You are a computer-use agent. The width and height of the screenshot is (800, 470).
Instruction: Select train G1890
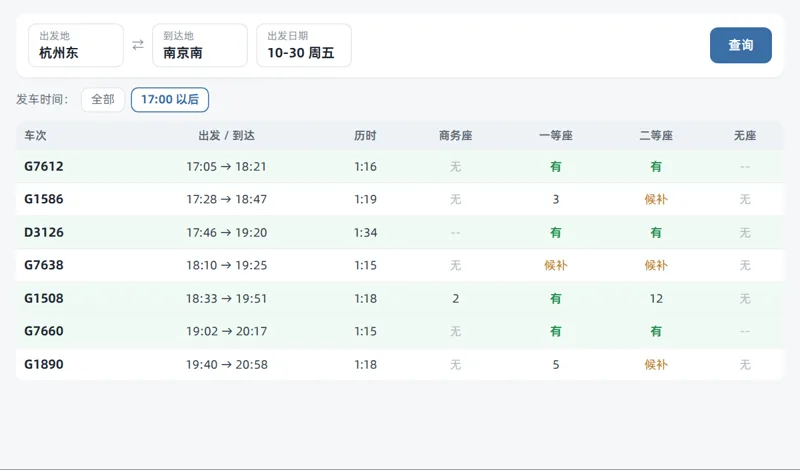(x=44, y=364)
